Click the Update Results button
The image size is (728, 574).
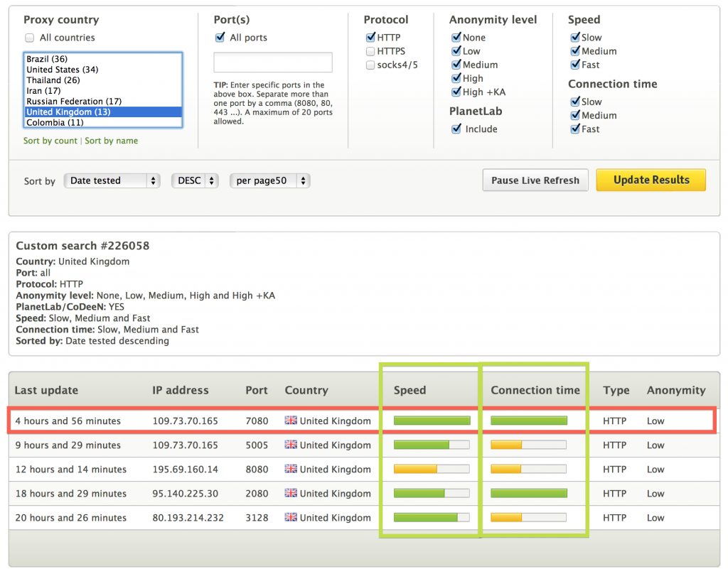pos(651,180)
